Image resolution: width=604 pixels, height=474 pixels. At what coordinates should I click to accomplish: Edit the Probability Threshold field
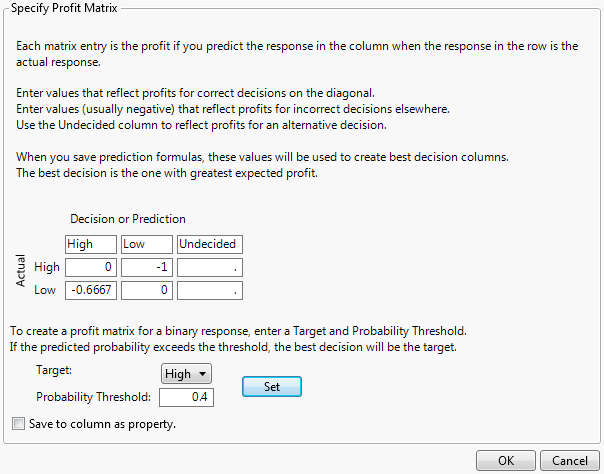(x=187, y=397)
